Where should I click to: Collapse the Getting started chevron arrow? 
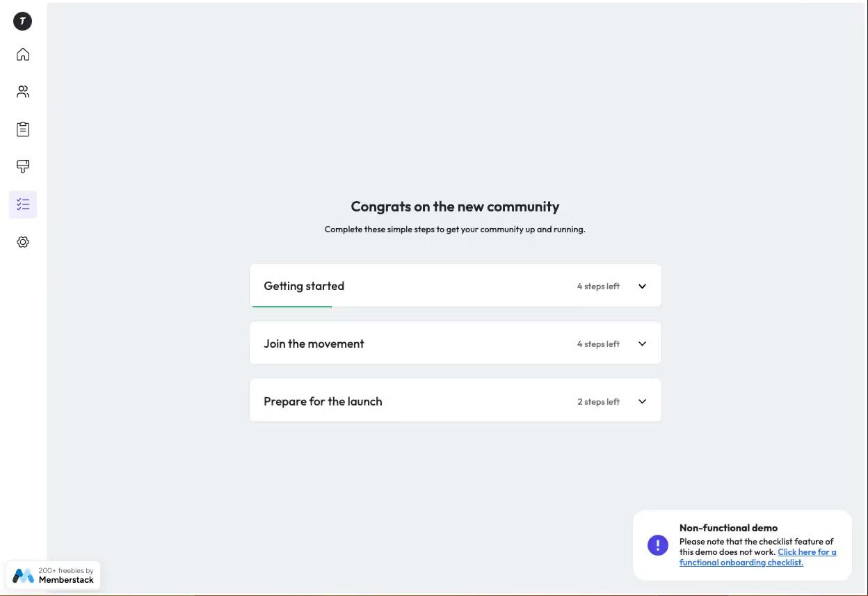pos(641,285)
